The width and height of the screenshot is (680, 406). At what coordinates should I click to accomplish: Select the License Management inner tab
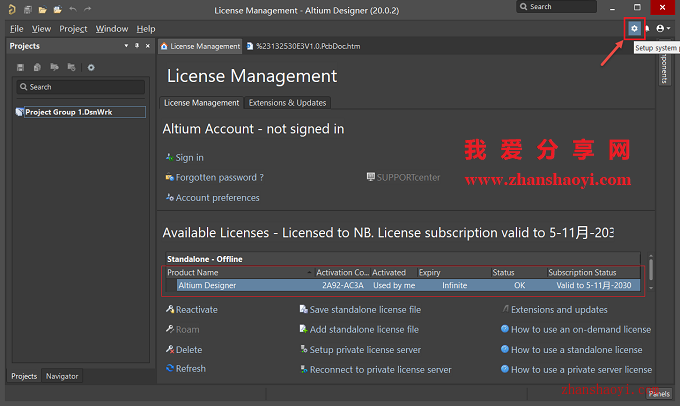[x=201, y=103]
